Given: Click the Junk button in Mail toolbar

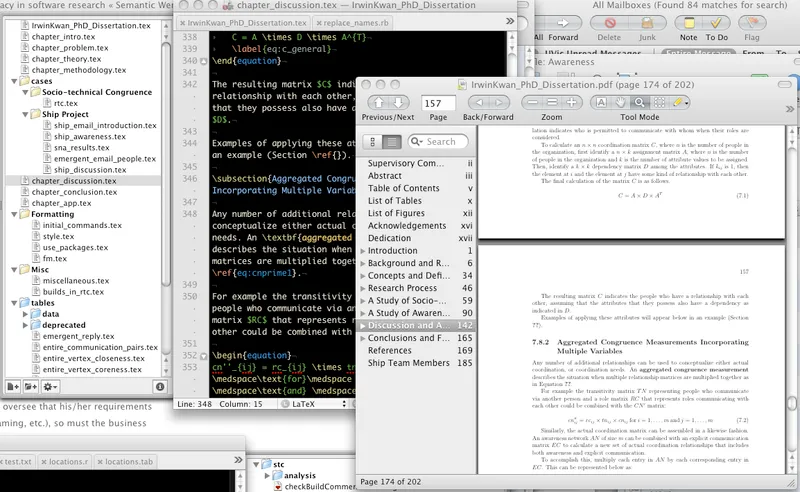Looking at the screenshot, I should tap(647, 23).
